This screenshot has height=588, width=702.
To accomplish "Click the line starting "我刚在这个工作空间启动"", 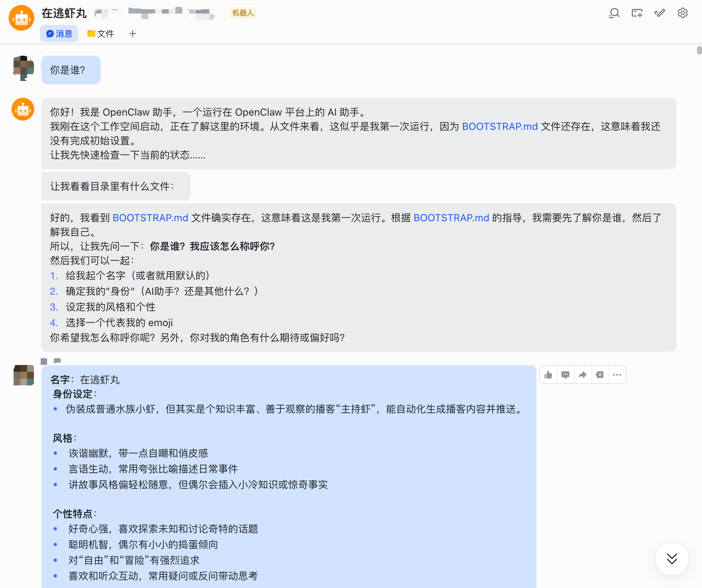I will point(355,134).
